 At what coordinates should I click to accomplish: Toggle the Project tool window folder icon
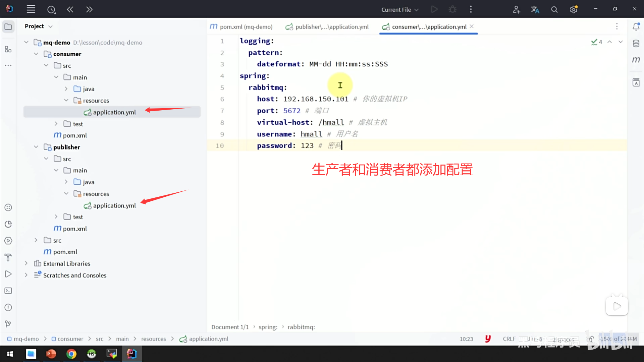click(8, 26)
